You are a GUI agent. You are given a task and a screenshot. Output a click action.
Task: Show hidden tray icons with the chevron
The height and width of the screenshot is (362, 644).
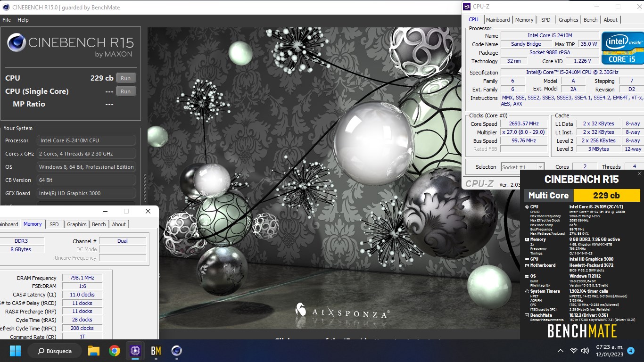(x=561, y=351)
